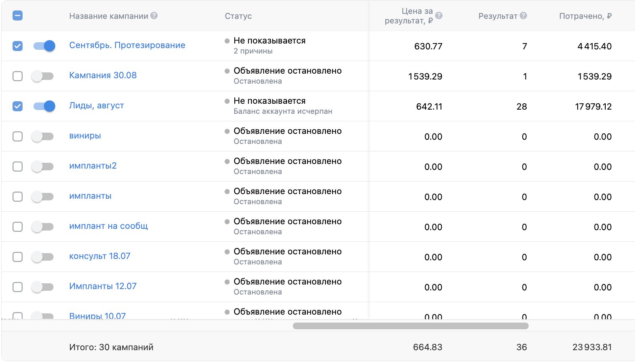Enable the имплант на сообщ switch
This screenshot has height=364, width=635.
tap(43, 227)
